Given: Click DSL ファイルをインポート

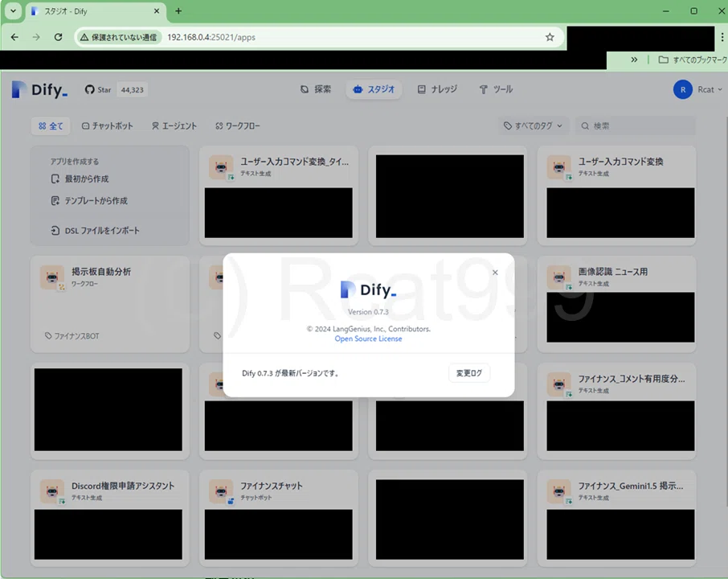Looking at the screenshot, I should click(95, 231).
